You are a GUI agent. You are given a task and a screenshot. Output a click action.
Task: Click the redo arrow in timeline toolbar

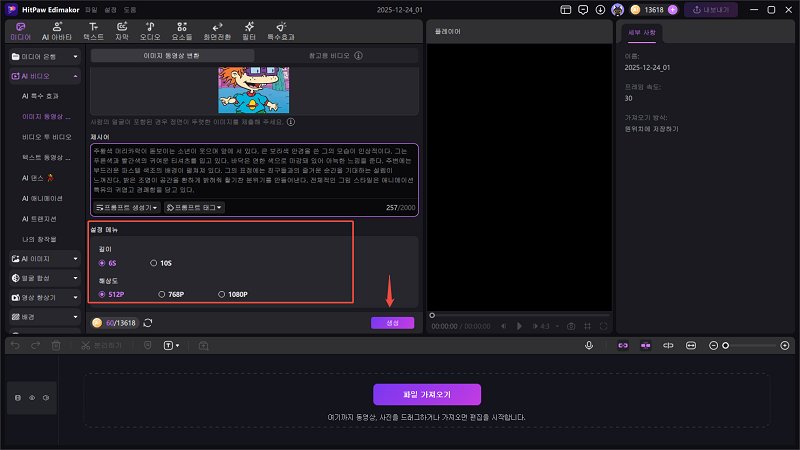coord(35,345)
